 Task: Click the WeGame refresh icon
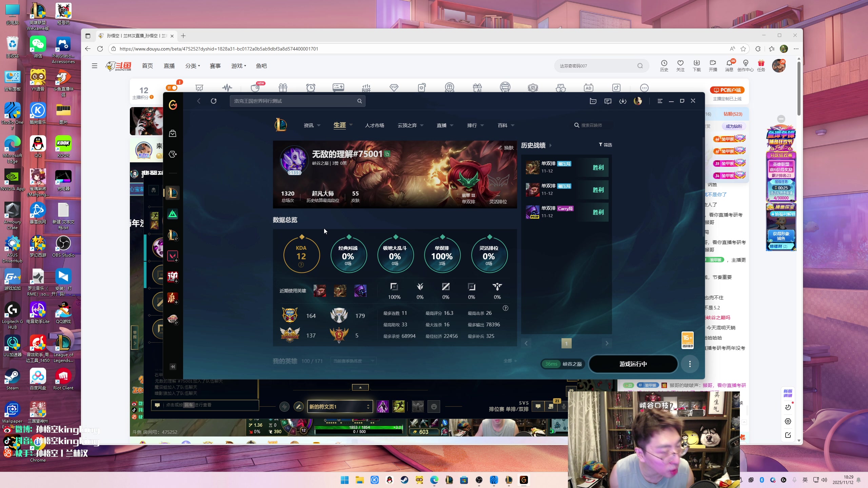pos(214,101)
